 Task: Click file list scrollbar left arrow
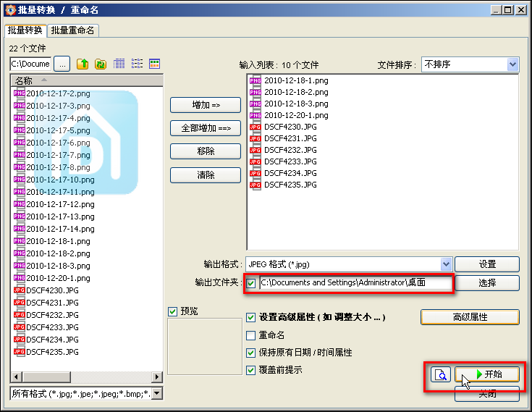[x=16, y=377]
